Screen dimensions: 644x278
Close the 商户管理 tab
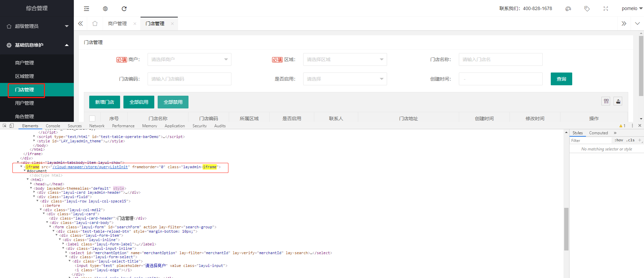135,24
